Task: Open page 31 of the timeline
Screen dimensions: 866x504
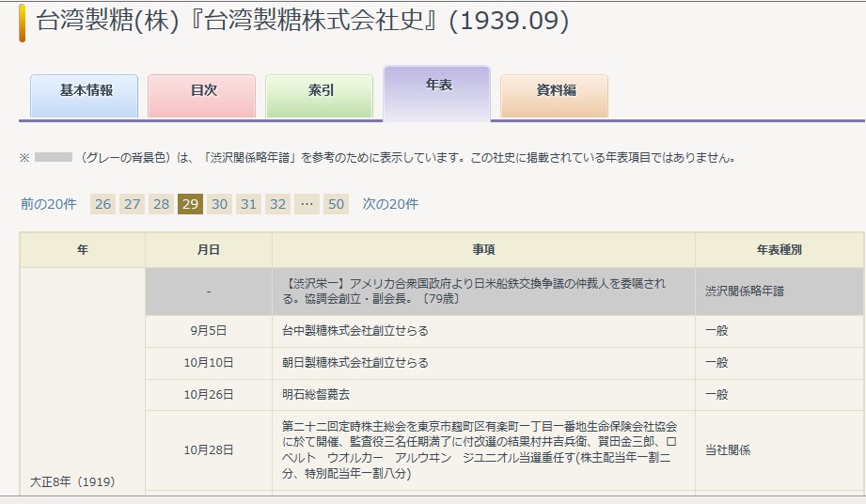Action: pos(248,204)
